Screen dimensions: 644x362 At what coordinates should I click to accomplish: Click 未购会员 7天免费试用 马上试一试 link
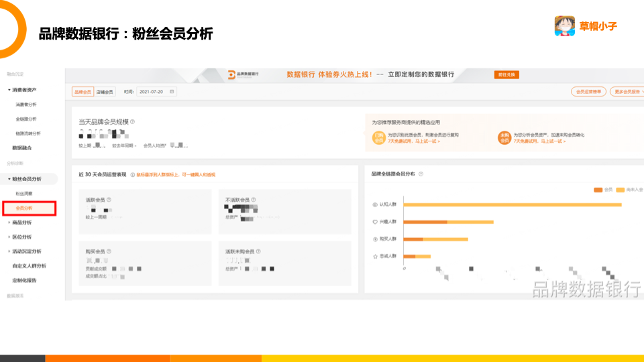pos(539,141)
